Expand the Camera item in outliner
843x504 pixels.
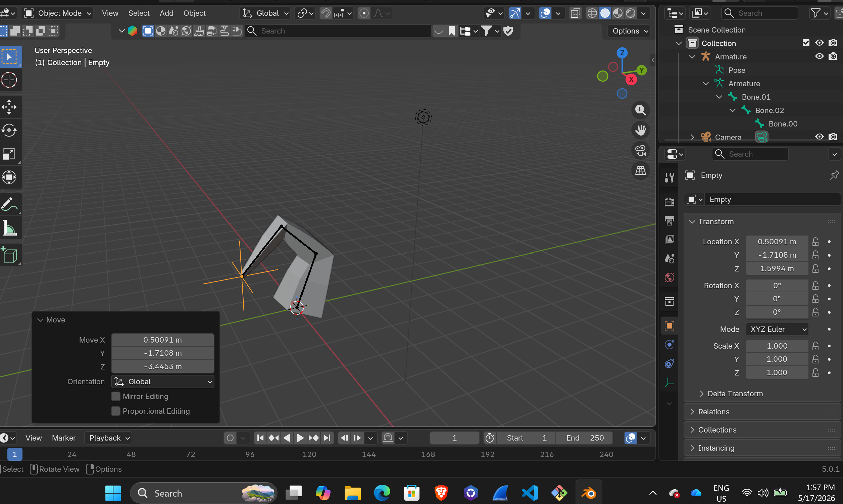(692, 137)
